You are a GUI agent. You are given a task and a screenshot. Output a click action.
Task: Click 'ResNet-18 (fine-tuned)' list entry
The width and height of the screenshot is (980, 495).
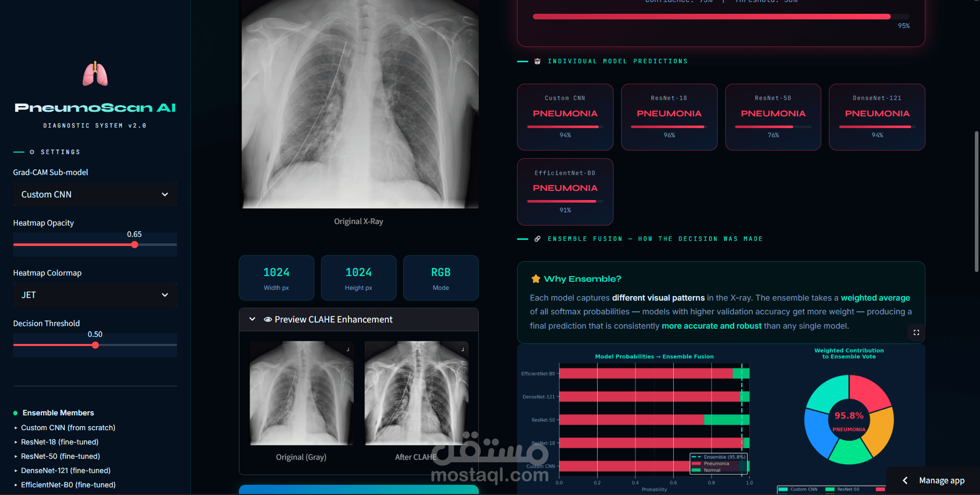tap(60, 442)
